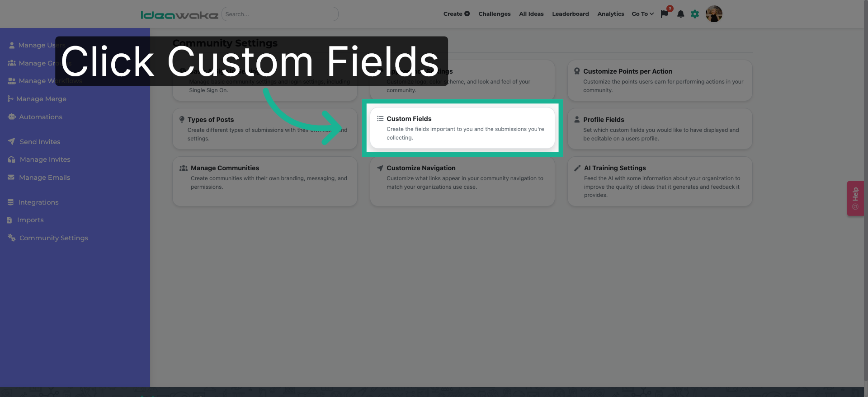868x397 pixels.
Task: Click the Customize Navigation arrow icon
Action: click(x=380, y=168)
